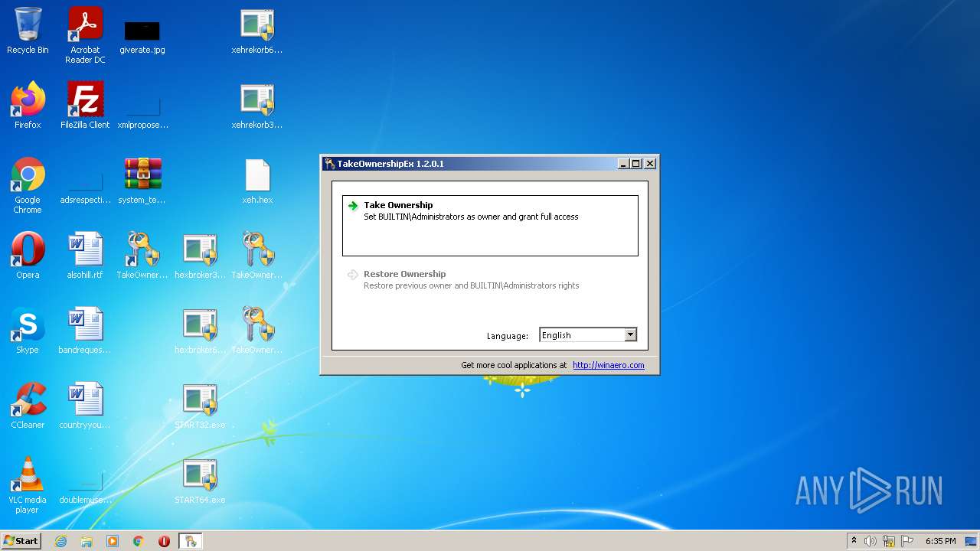Select the hexbroker3 executable icon
Screen dimensions: 980x551
pyautogui.click(x=200, y=256)
